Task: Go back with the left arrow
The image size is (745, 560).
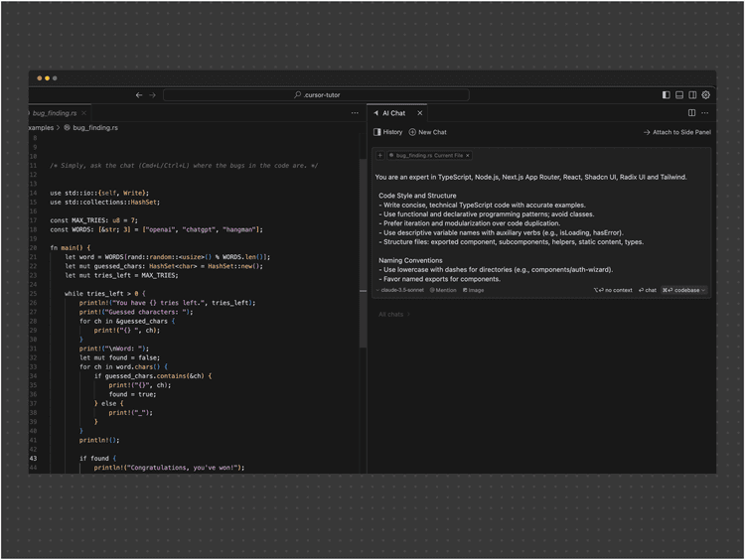Action: [139, 95]
